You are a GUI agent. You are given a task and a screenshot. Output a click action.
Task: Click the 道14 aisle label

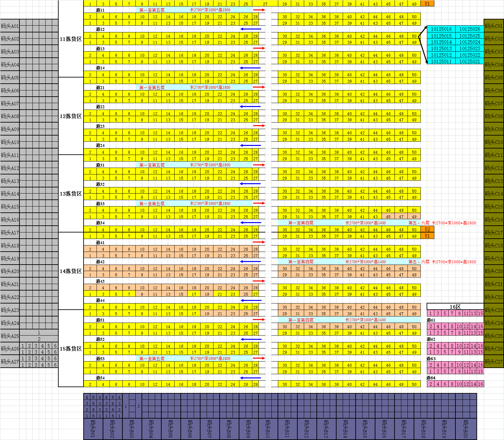pos(100,68)
